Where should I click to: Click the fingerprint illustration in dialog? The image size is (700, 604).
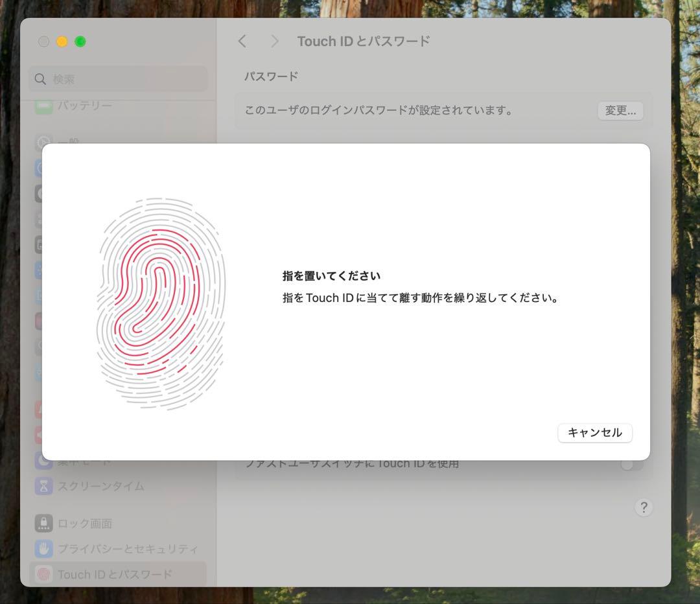click(x=161, y=304)
